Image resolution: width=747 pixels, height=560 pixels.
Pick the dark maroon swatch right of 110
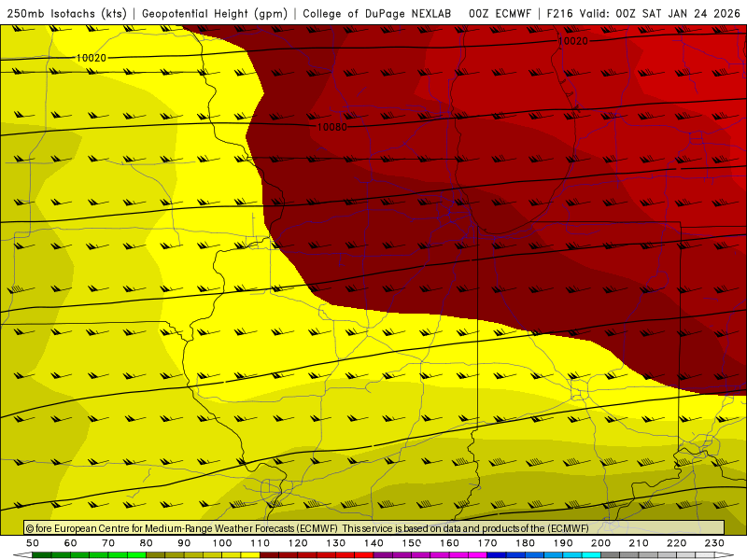[x=269, y=555]
